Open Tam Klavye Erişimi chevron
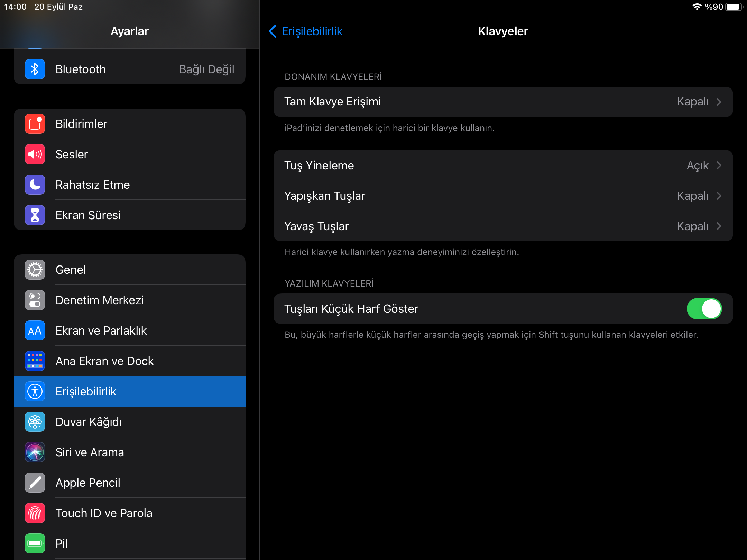 [719, 102]
